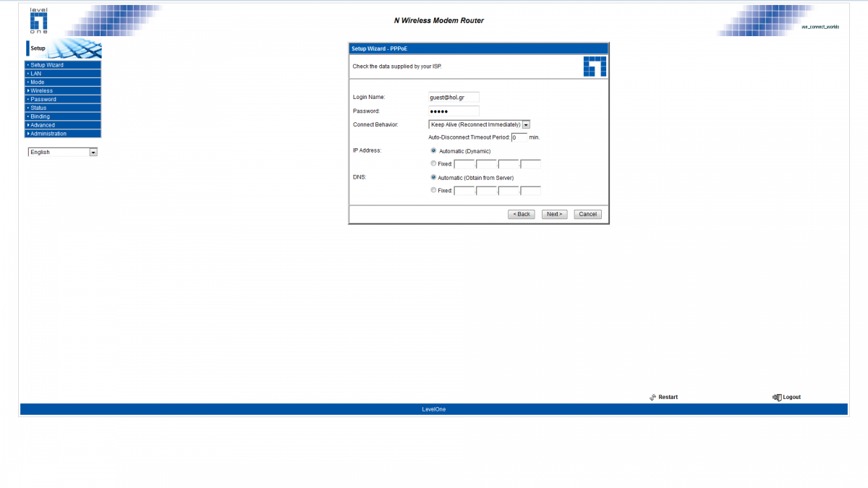Select Fixed DNS radio button
The image size is (868, 488).
pyautogui.click(x=433, y=191)
